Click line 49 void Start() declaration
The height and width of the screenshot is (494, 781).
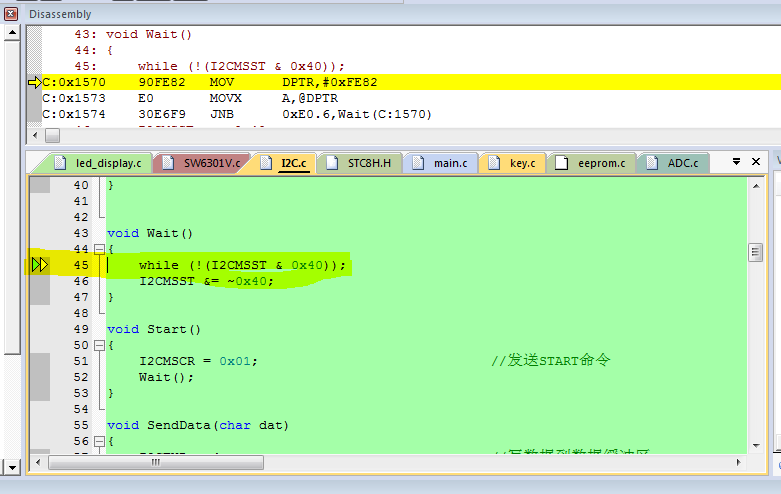[154, 329]
